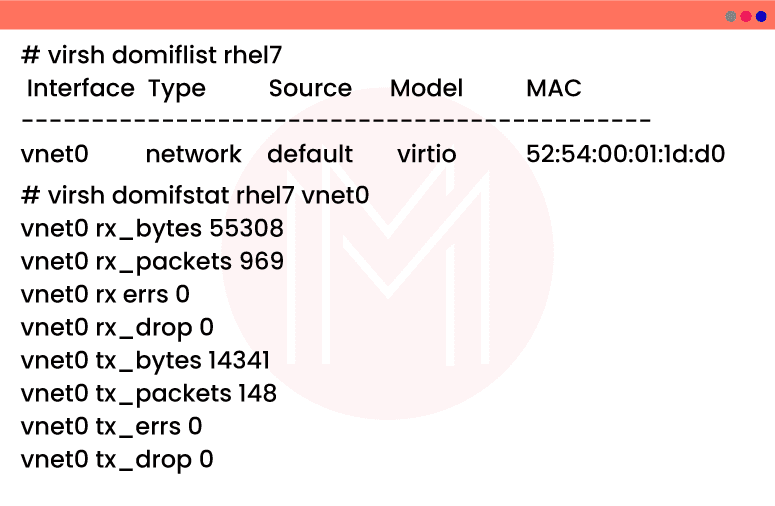The width and height of the screenshot is (775, 506).
Task: Click the Source column header
Action: coord(310,88)
